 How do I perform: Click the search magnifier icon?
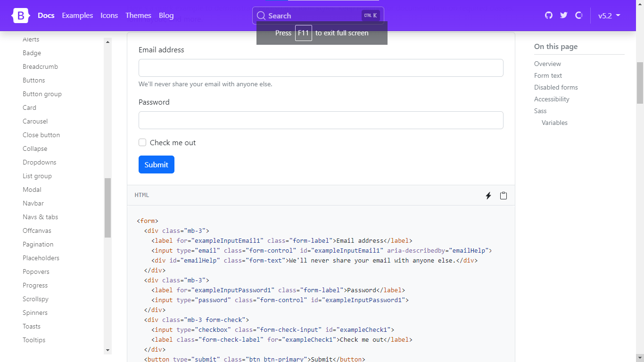(x=261, y=16)
